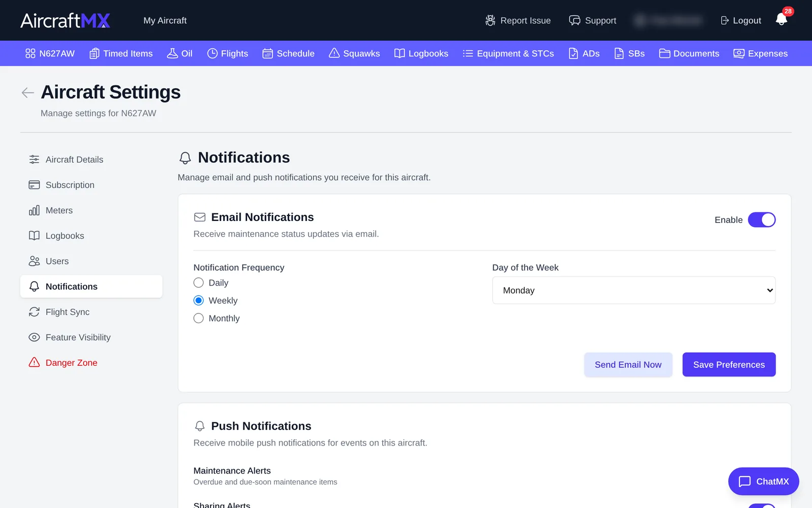Image resolution: width=812 pixels, height=508 pixels.
Task: Open Logbooks in the top navigation bar
Action: point(421,53)
